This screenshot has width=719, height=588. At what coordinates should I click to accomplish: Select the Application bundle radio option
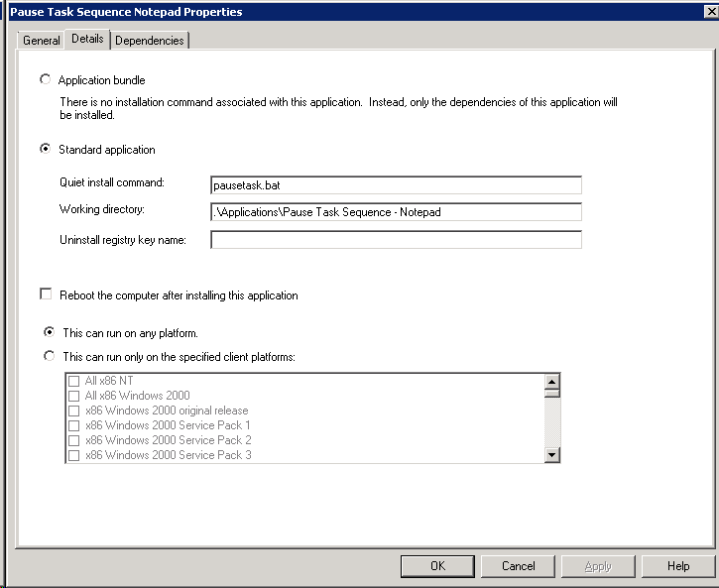[x=45, y=79]
